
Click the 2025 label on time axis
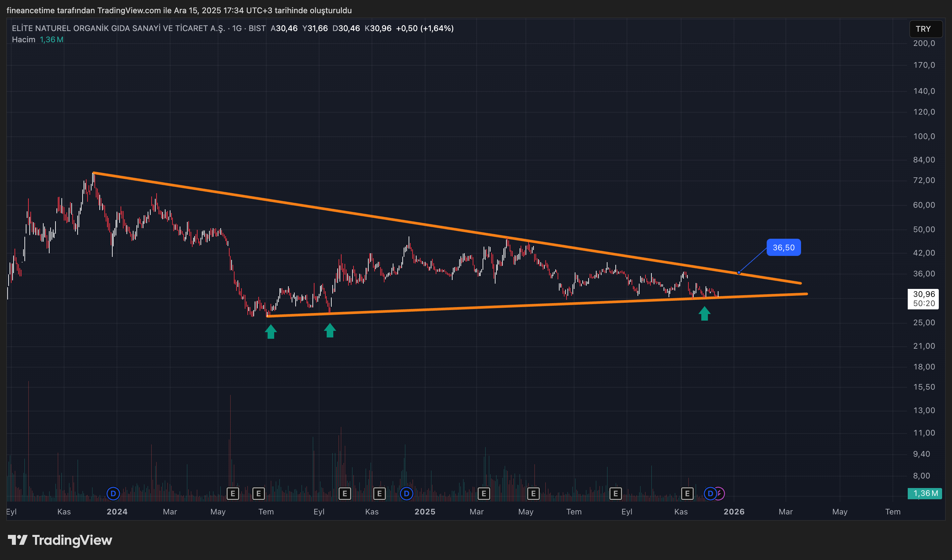[424, 512]
